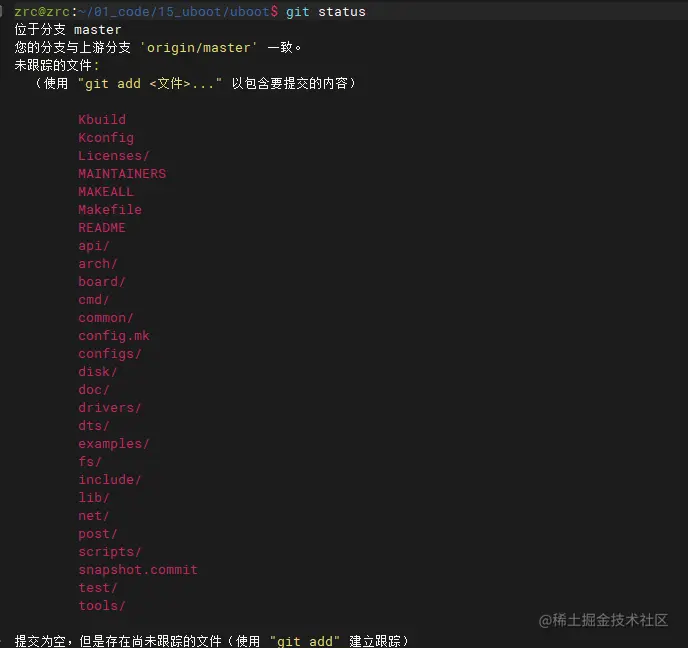Select the untracked directory drivers/

click(x=110, y=407)
